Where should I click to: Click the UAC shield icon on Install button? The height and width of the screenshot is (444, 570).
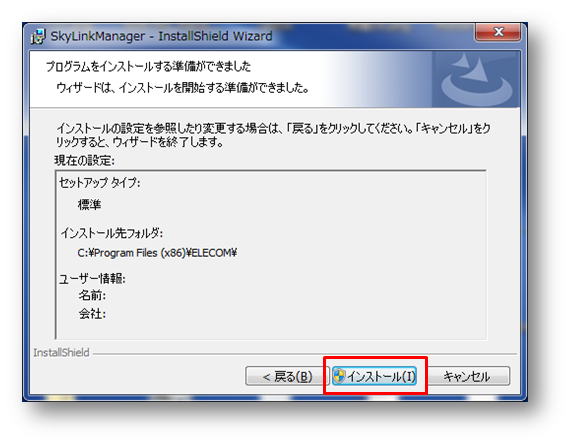coord(339,376)
